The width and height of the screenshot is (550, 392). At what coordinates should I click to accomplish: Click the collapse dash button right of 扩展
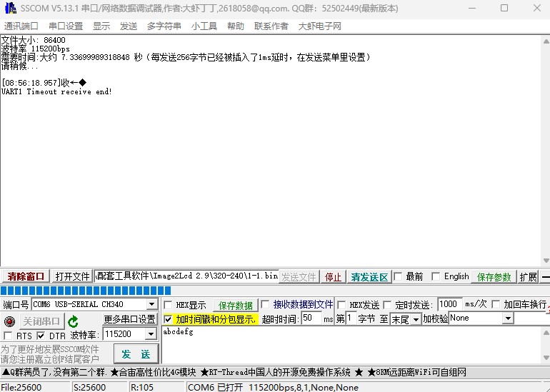tap(546, 277)
